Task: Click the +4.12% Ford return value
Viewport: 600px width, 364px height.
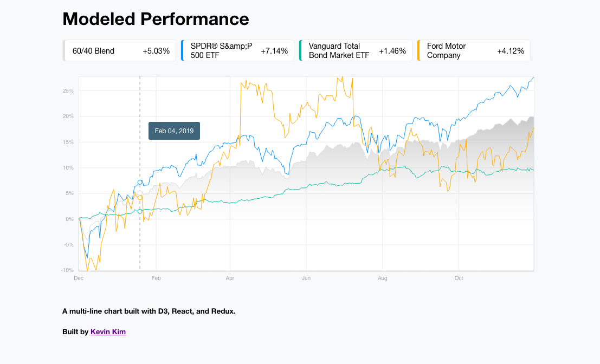Action: 511,51
